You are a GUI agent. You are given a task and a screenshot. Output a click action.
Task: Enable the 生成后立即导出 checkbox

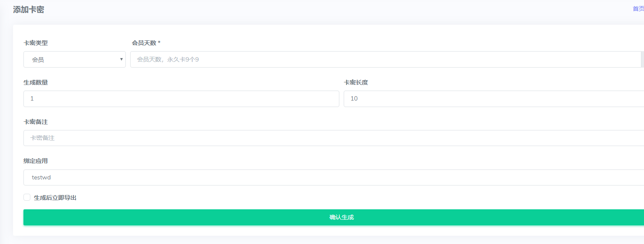[x=27, y=197]
